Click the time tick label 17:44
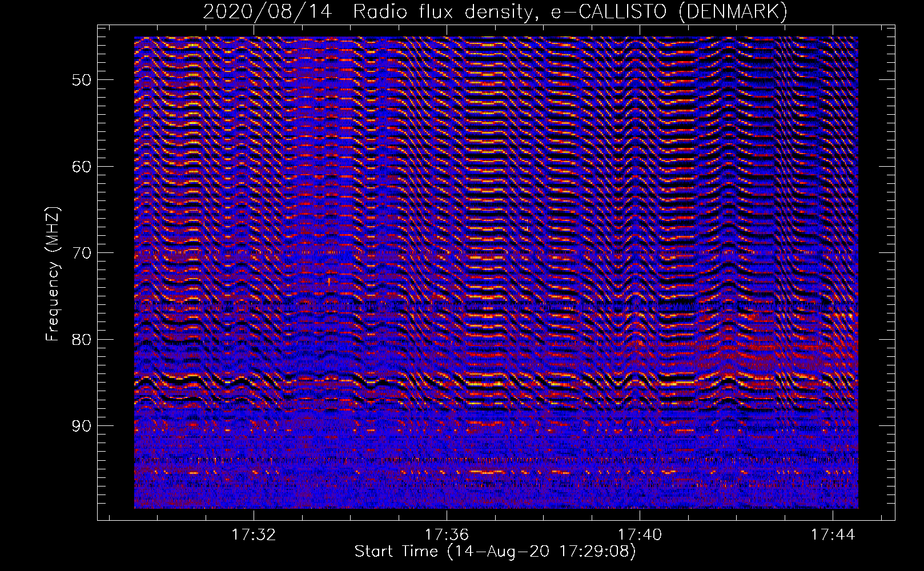The image size is (924, 571). 833,535
